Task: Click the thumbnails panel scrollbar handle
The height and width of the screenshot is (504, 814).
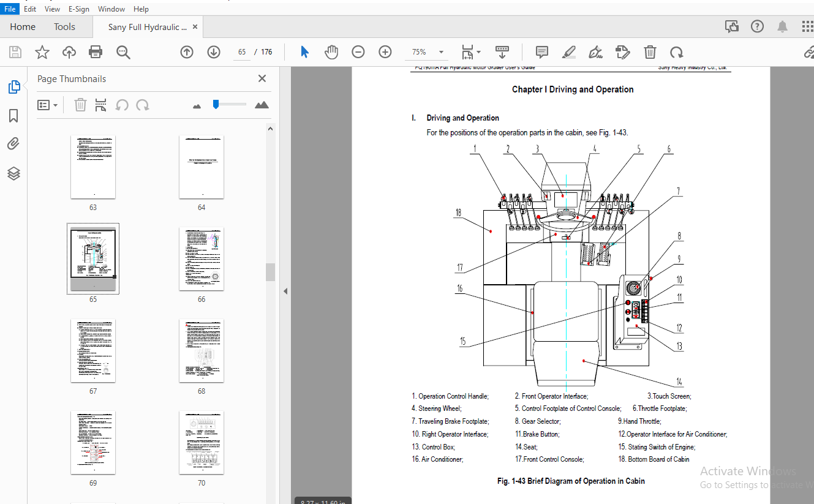Action: coord(270,272)
